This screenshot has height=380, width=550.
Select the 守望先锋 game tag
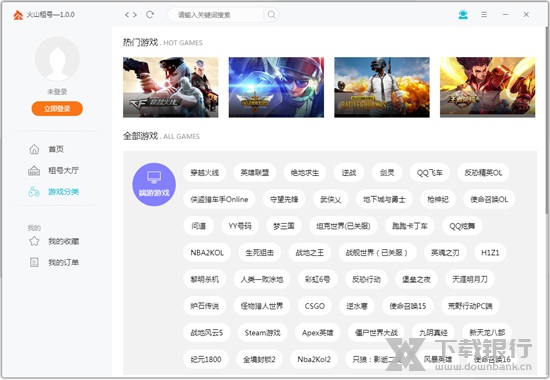pos(284,199)
